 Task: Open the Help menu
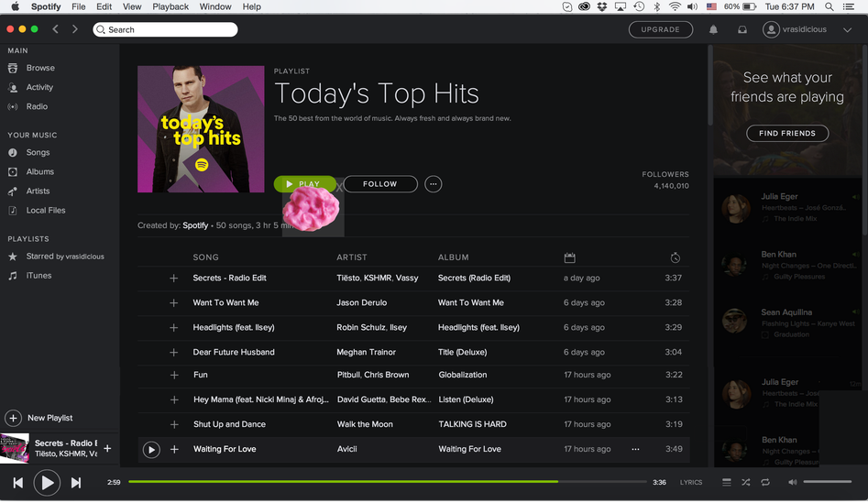coord(251,6)
